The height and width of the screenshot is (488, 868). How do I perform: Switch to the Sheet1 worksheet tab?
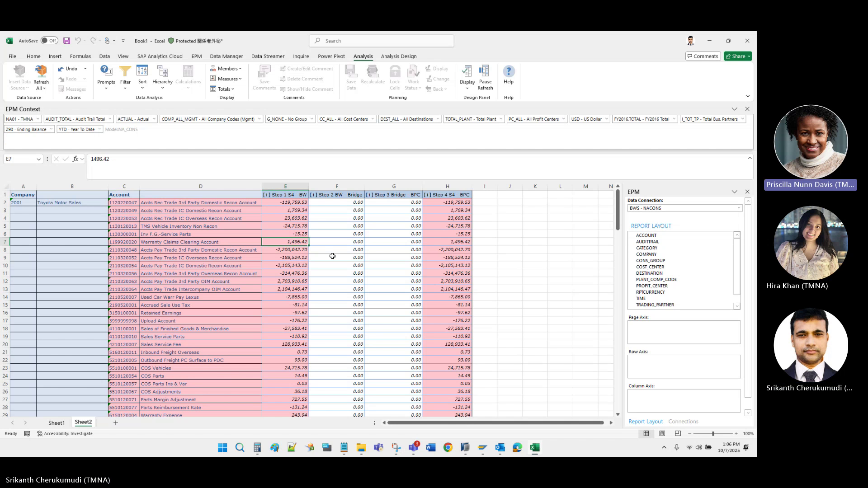[x=56, y=422]
